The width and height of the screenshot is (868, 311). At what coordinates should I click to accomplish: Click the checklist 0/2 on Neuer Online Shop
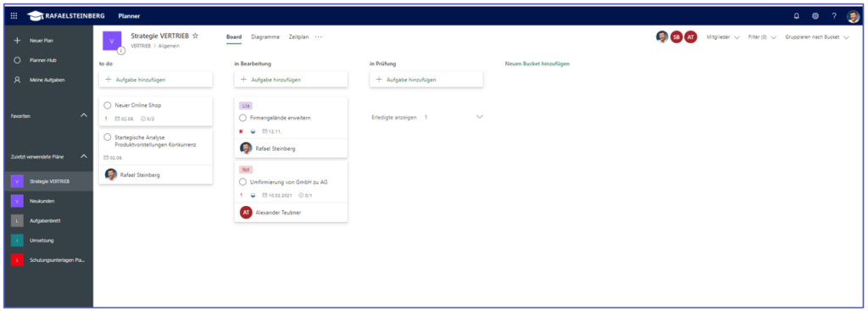coord(147,119)
